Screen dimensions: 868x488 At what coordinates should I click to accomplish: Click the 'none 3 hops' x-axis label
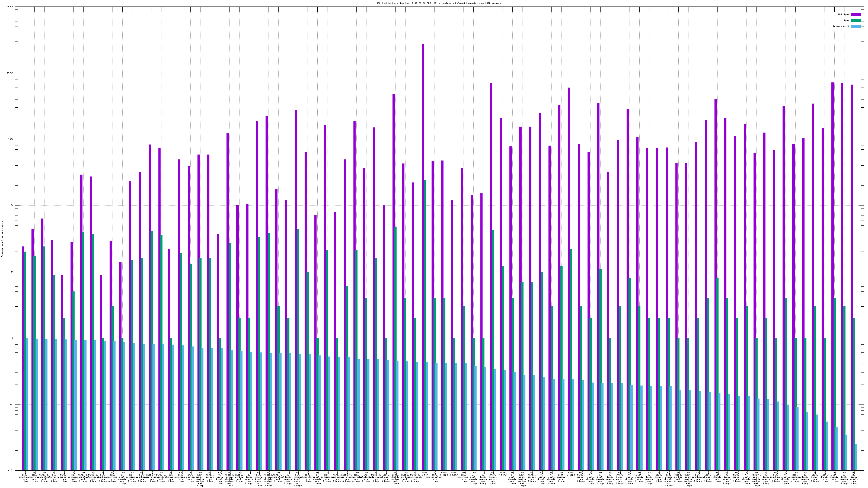(502, 474)
